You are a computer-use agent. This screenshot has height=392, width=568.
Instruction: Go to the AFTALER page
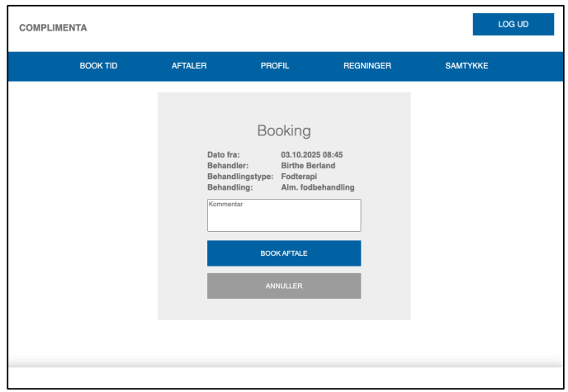[x=189, y=66]
